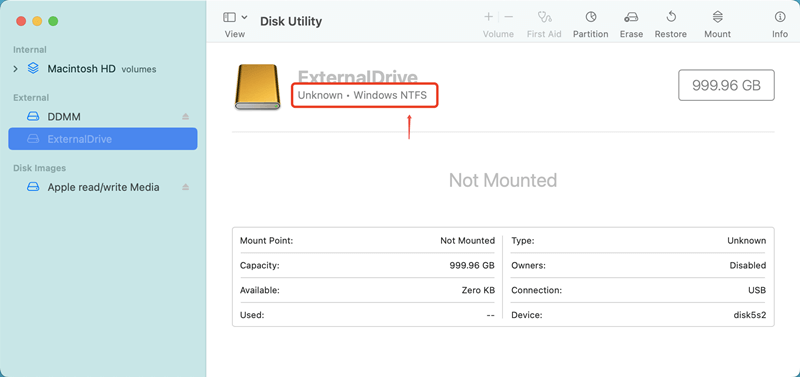Run First Aid stethoscope tool
Viewport: 800px width, 377px height.
[x=544, y=17]
